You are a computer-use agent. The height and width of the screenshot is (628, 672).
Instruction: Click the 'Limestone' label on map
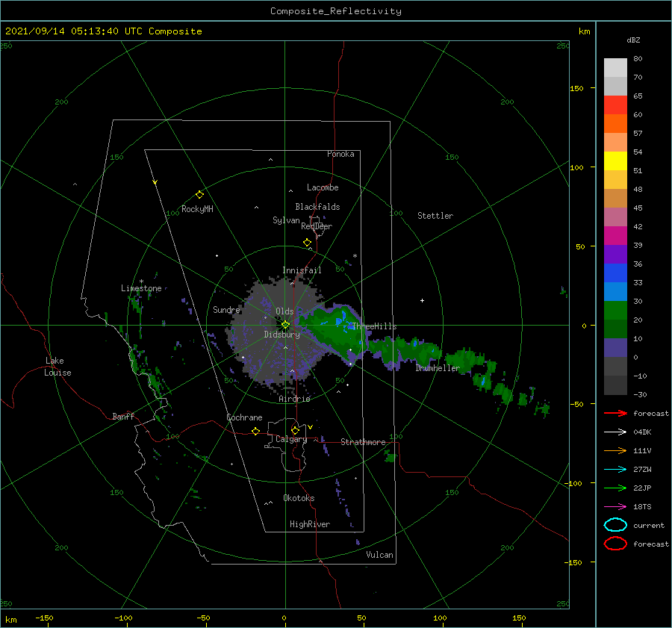coord(141,288)
